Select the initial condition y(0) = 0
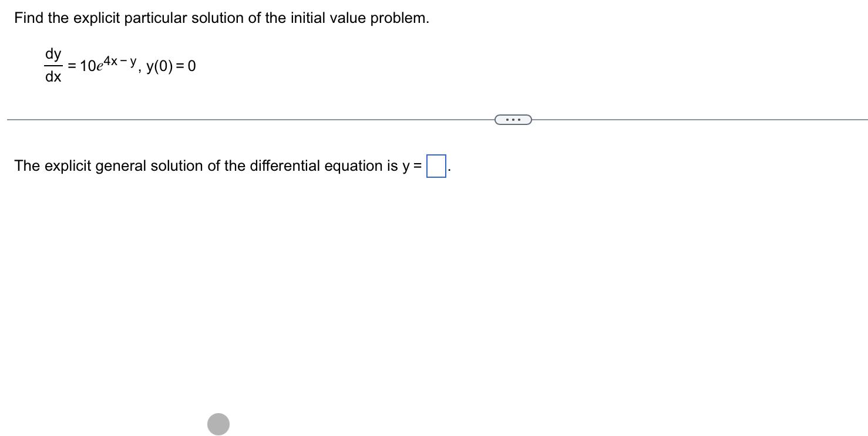This screenshot has height=436, width=868. pyautogui.click(x=173, y=66)
